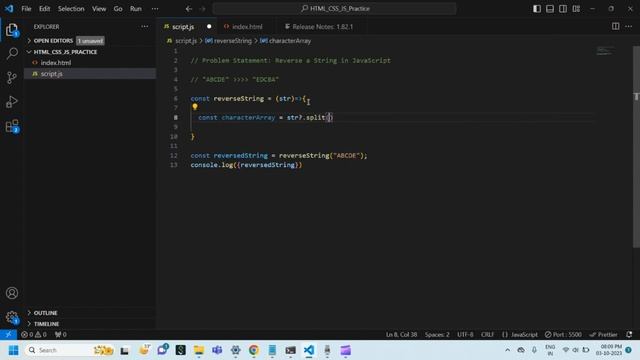Toggle the primary side bar layout icon
Viewport: 640px width, 360px height.
tap(537, 9)
